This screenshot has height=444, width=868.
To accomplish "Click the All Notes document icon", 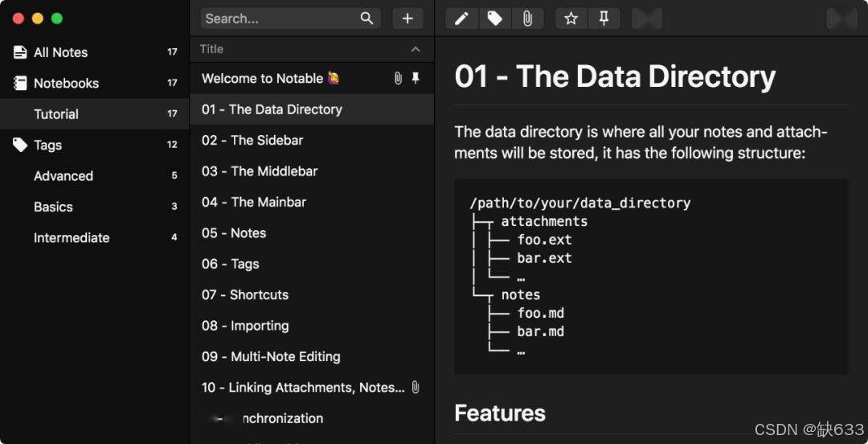I will coord(20,52).
